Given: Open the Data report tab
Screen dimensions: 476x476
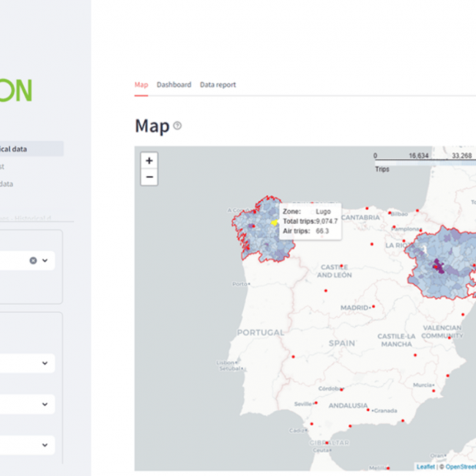Looking at the screenshot, I should [217, 85].
